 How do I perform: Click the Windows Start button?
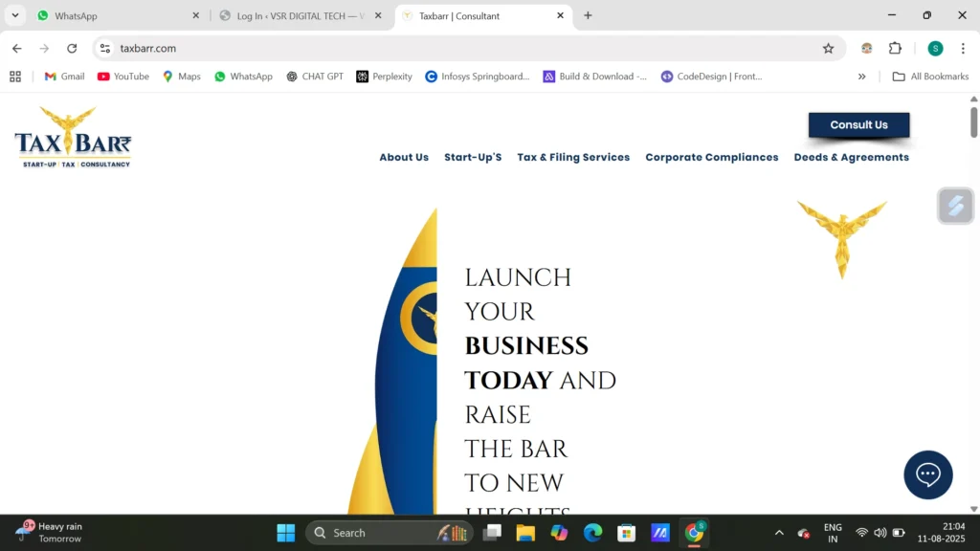tap(285, 533)
